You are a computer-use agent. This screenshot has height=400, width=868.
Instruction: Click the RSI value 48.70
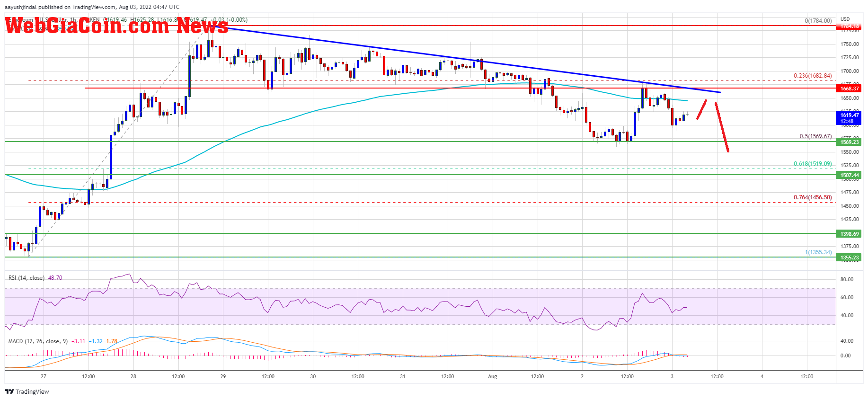pos(55,278)
